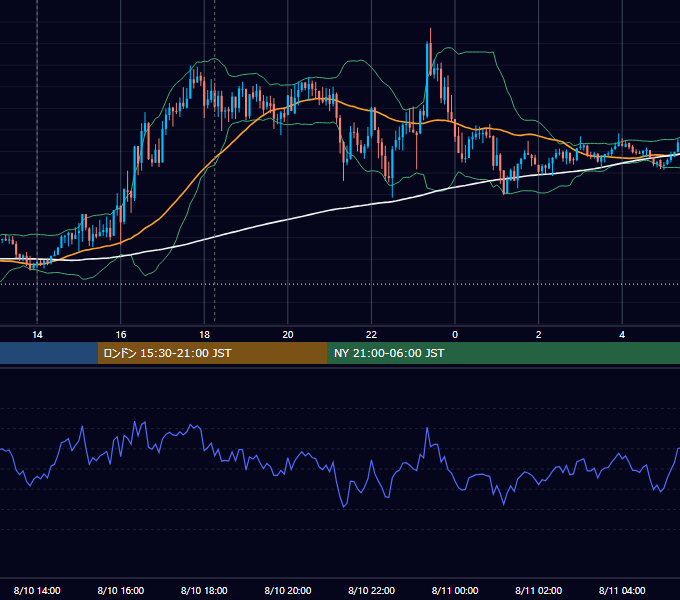Image resolution: width=680 pixels, height=600 pixels.
Task: Click the 8/11 00:00 label on indicator axis
Action: click(x=455, y=590)
